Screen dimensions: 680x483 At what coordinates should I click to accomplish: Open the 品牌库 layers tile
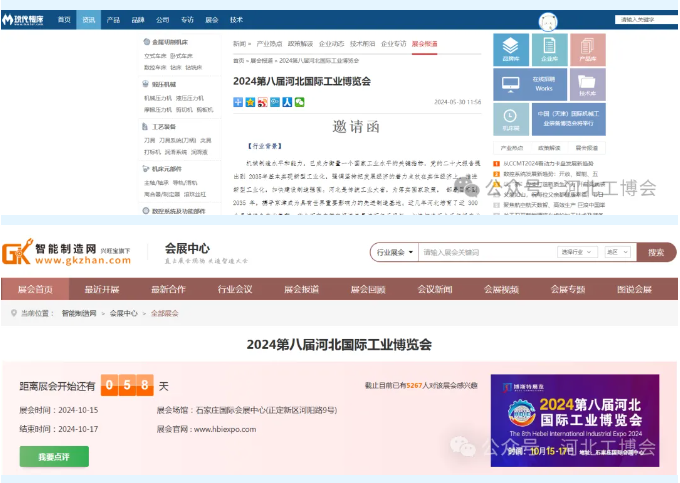click(511, 49)
